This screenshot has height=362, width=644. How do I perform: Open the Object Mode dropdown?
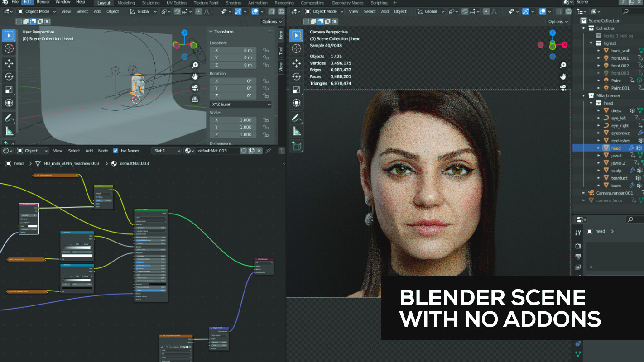(37, 11)
